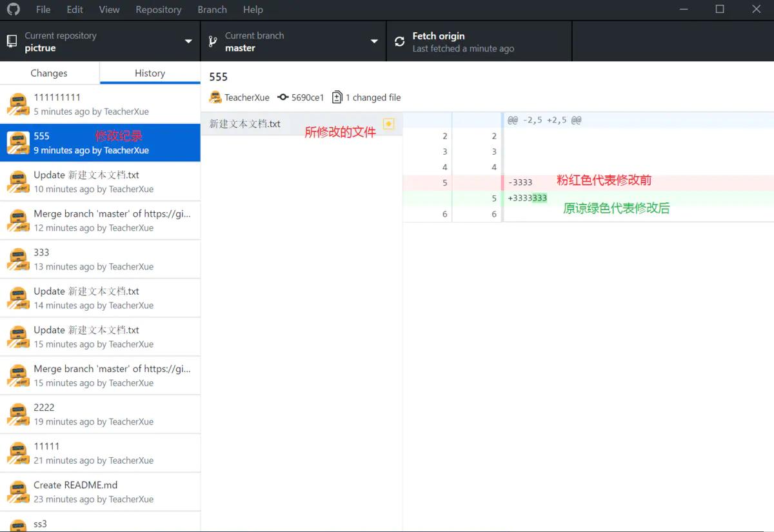Click the TeacherXue author avatar in commit header
The height and width of the screenshot is (532, 774).
tap(215, 97)
